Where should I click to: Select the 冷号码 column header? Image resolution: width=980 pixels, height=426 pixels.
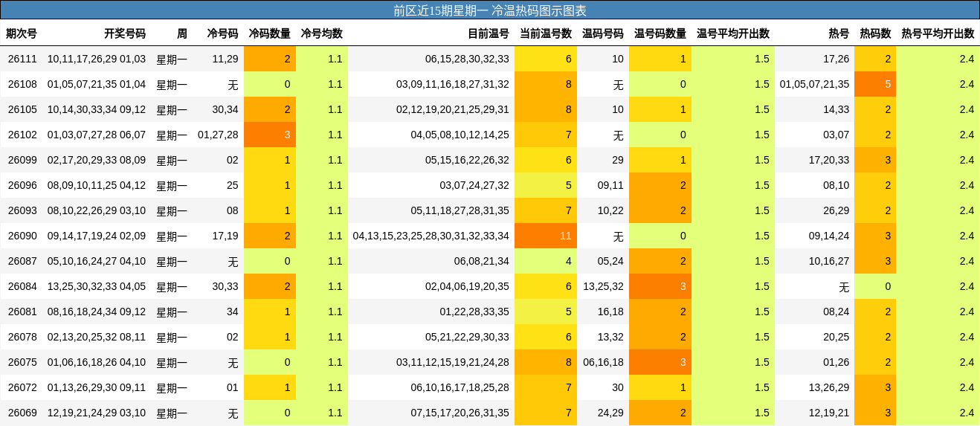click(222, 33)
